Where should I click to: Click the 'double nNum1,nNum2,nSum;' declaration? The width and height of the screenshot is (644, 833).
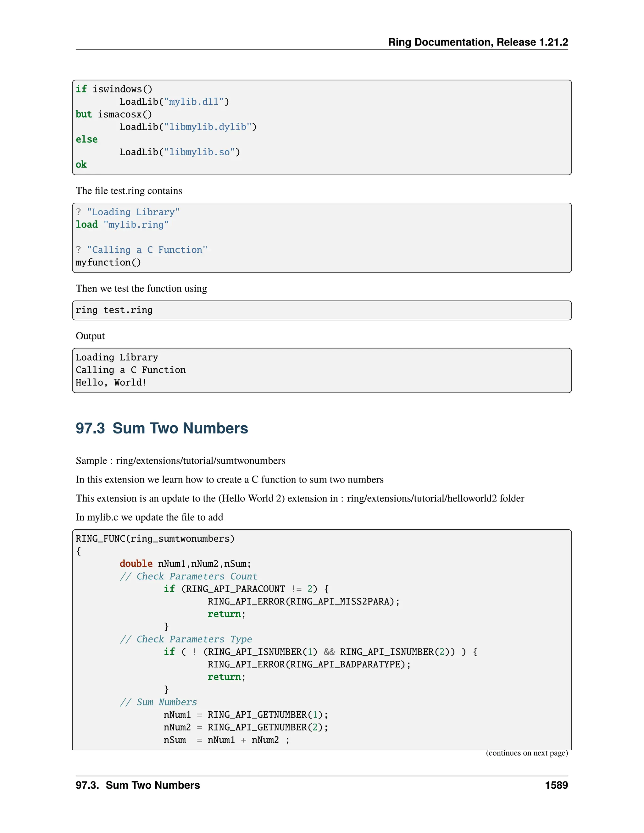click(x=186, y=564)
